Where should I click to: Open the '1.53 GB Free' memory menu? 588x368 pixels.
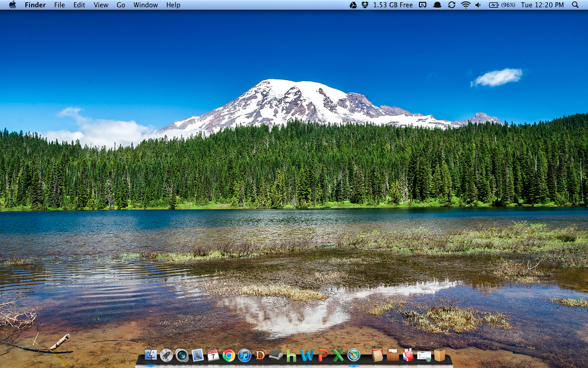click(x=393, y=5)
